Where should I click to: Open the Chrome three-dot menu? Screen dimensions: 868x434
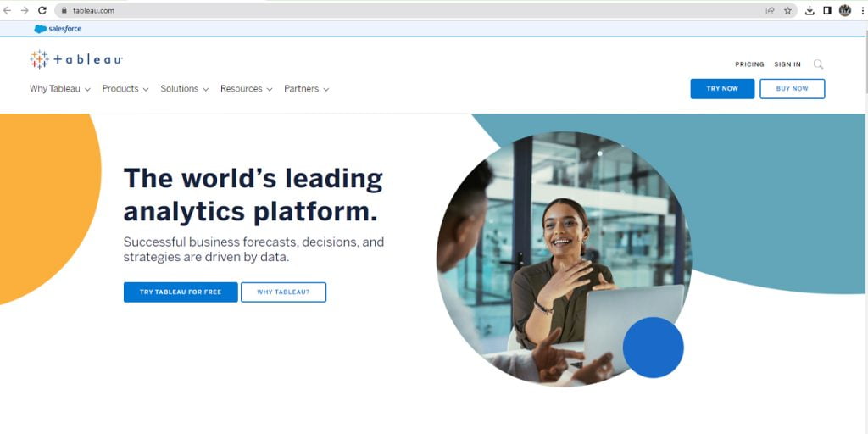(x=862, y=10)
